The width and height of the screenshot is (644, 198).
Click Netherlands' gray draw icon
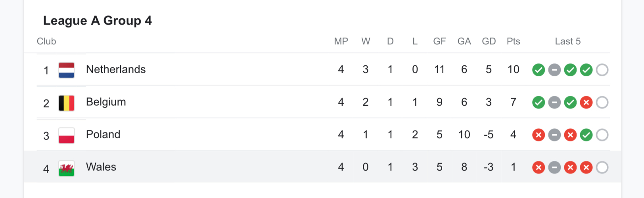pos(554,70)
